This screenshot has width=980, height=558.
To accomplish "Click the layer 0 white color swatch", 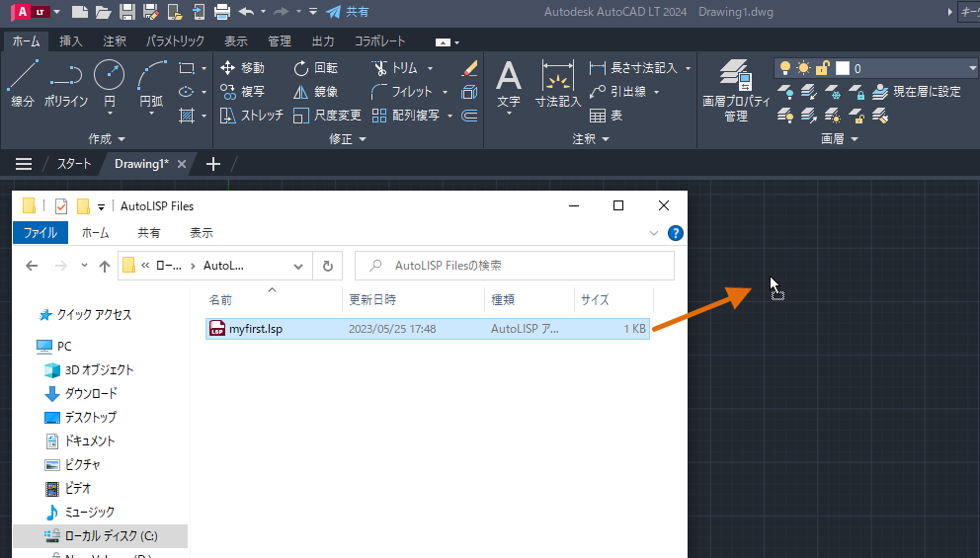I will tap(843, 68).
